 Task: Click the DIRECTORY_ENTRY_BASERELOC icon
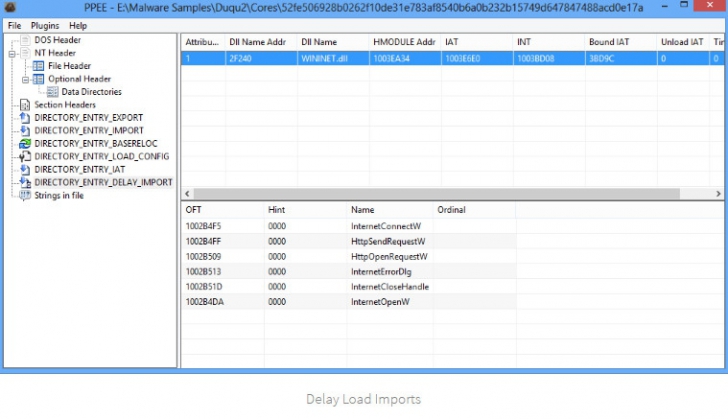pos(25,144)
